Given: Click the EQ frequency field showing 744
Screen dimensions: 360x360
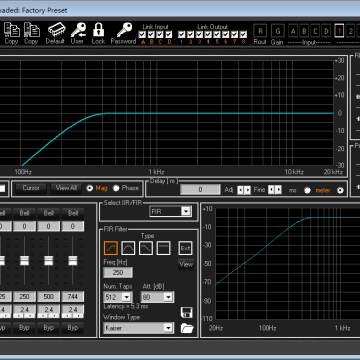Looking at the screenshot, I should (73, 297).
